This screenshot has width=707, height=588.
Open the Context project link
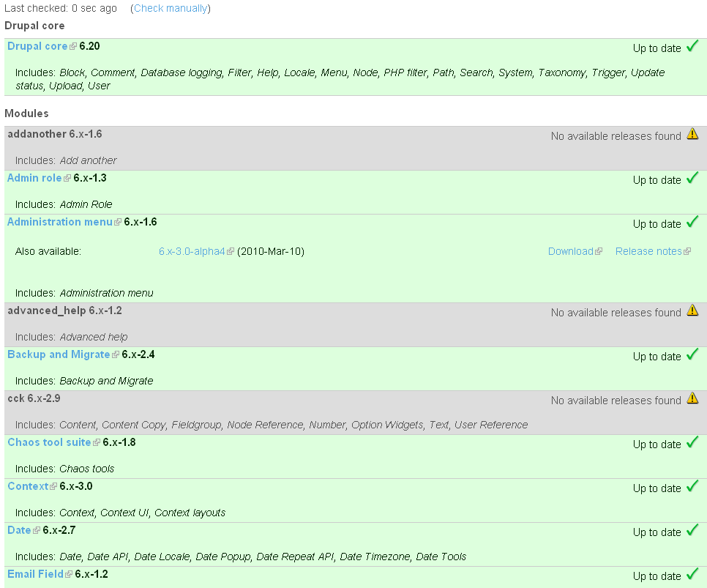[28, 486]
